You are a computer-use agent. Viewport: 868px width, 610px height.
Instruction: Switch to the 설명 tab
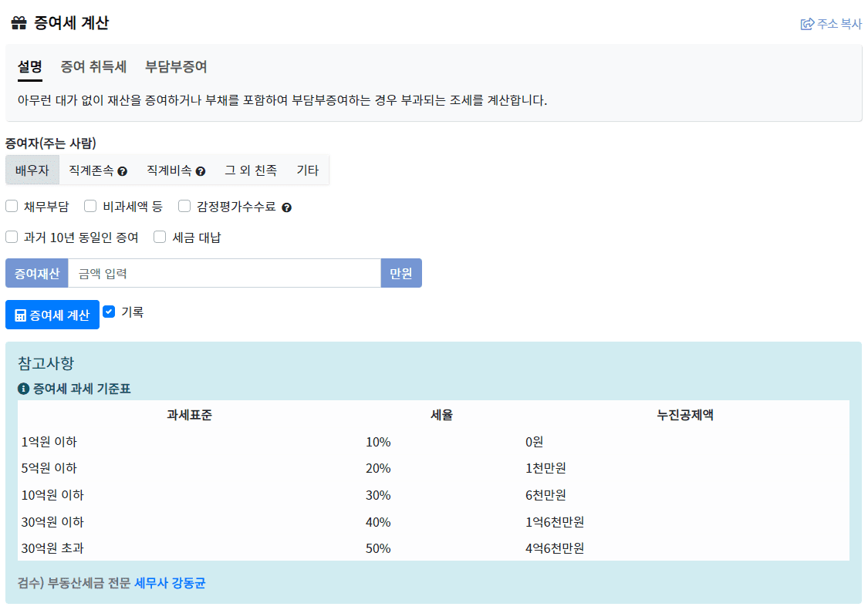(30, 68)
